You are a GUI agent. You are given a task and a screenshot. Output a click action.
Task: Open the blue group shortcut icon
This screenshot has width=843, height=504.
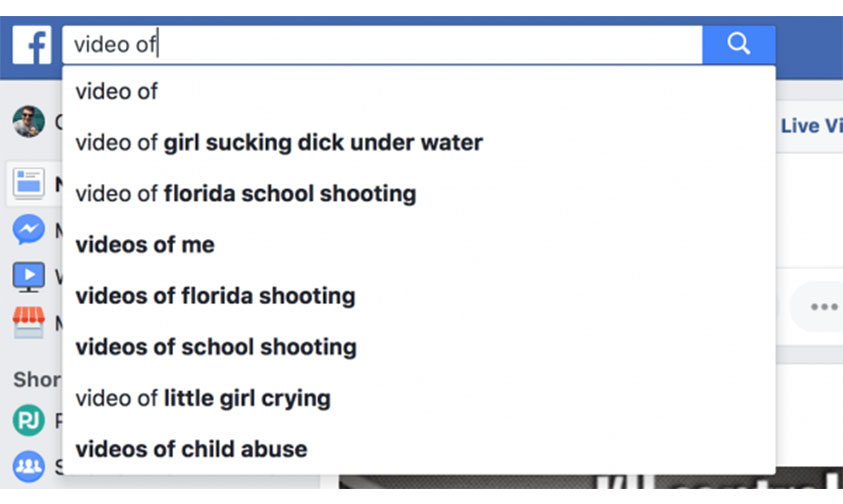28,465
